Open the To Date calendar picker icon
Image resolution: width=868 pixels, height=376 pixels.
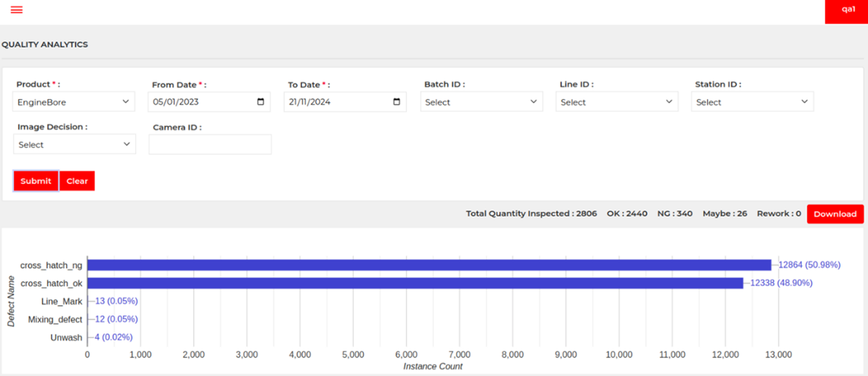pos(397,102)
